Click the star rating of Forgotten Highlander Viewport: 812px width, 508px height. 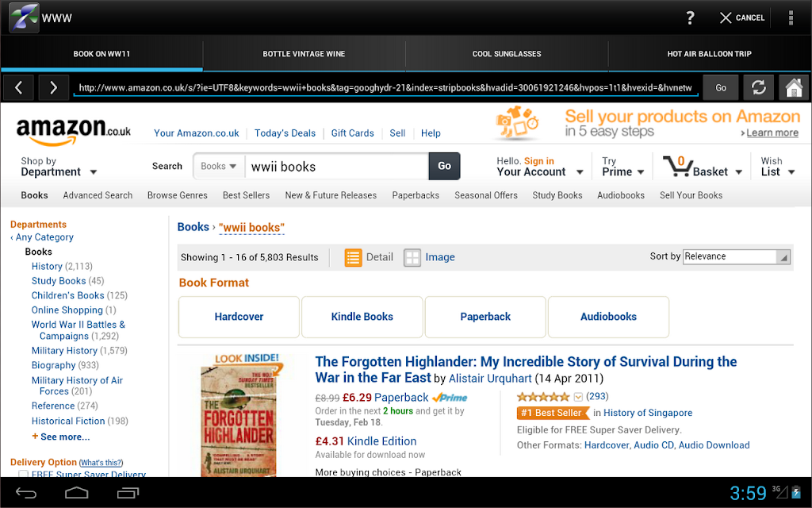click(542, 397)
